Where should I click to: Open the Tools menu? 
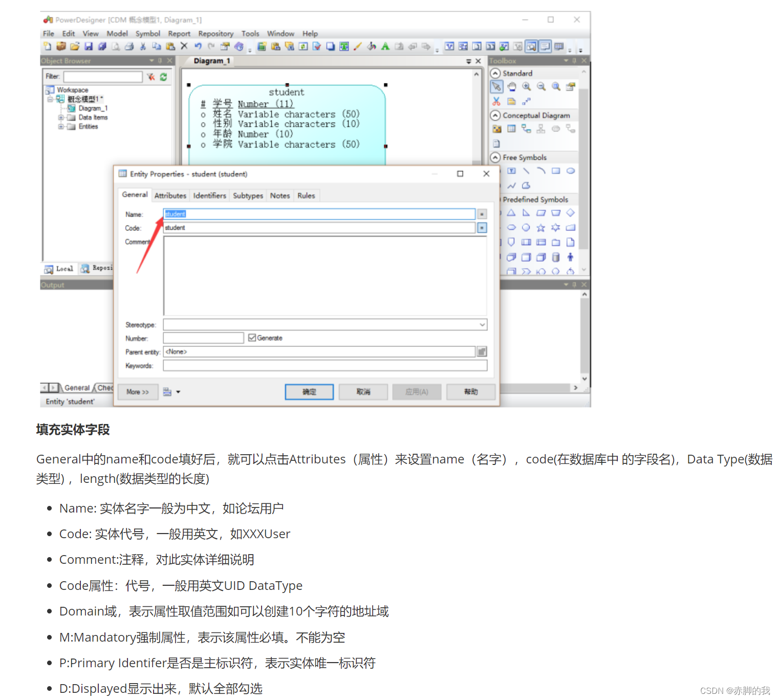click(x=250, y=33)
